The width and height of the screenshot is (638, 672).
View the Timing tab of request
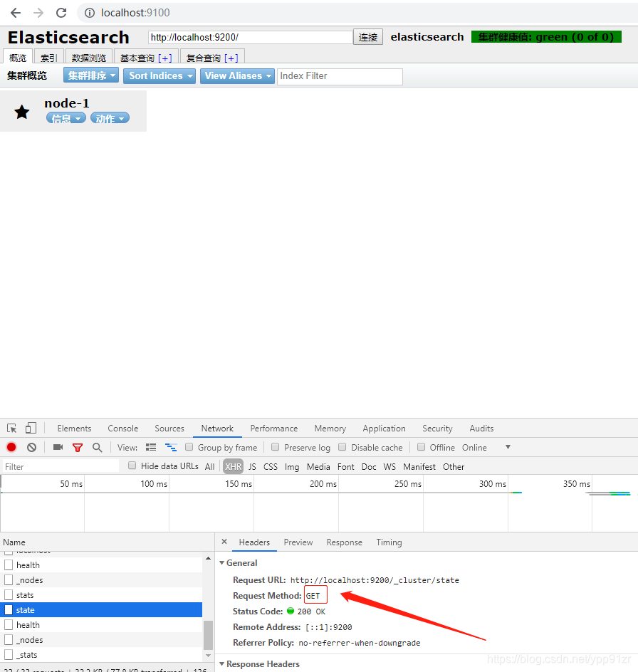tap(389, 542)
